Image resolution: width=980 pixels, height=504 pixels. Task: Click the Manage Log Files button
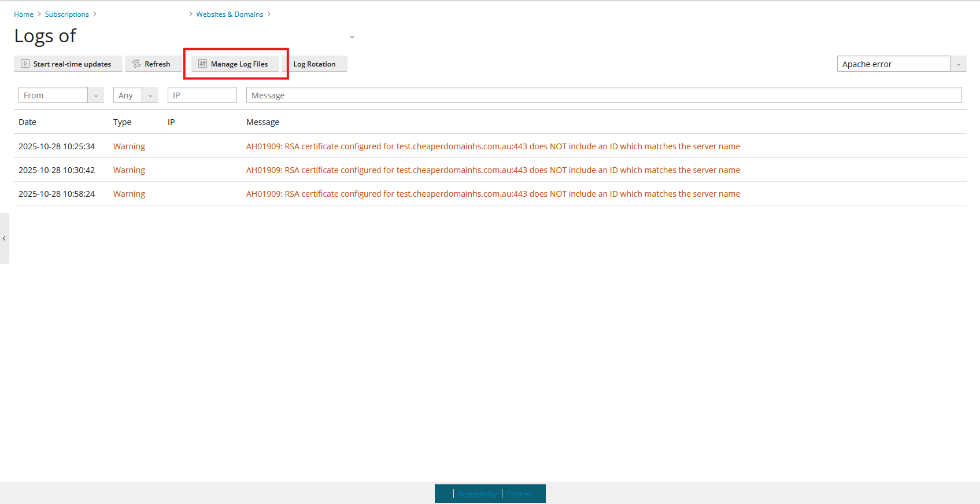(x=235, y=64)
